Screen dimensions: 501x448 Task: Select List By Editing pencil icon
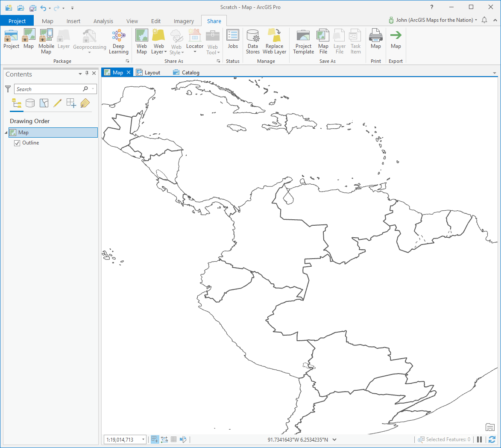click(58, 103)
